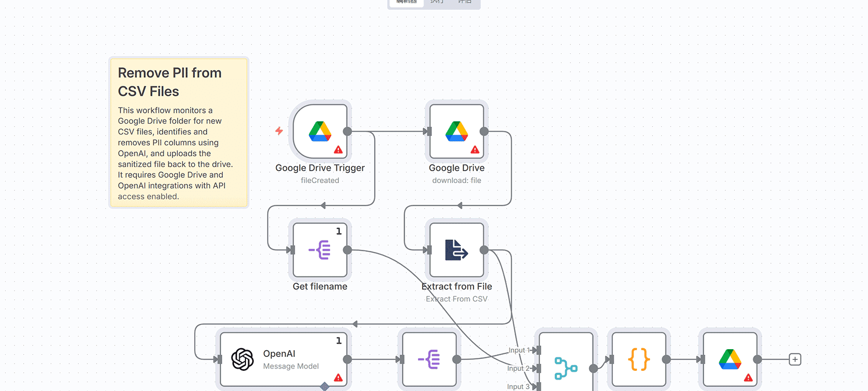The image size is (868, 391).
Task: Click the Input 1 connector on Merge node
Action: [x=538, y=350]
